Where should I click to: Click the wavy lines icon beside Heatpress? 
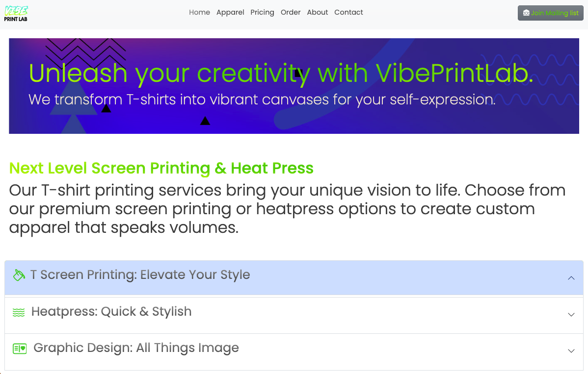(19, 312)
